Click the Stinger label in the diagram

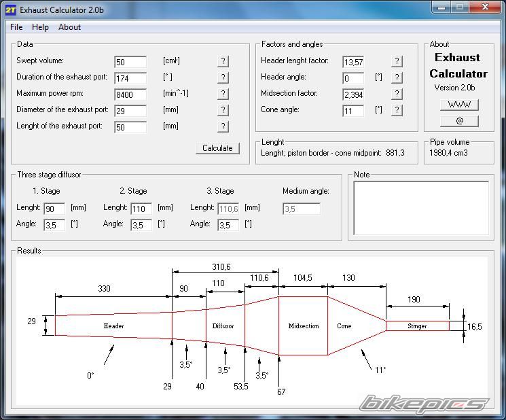[x=417, y=326]
